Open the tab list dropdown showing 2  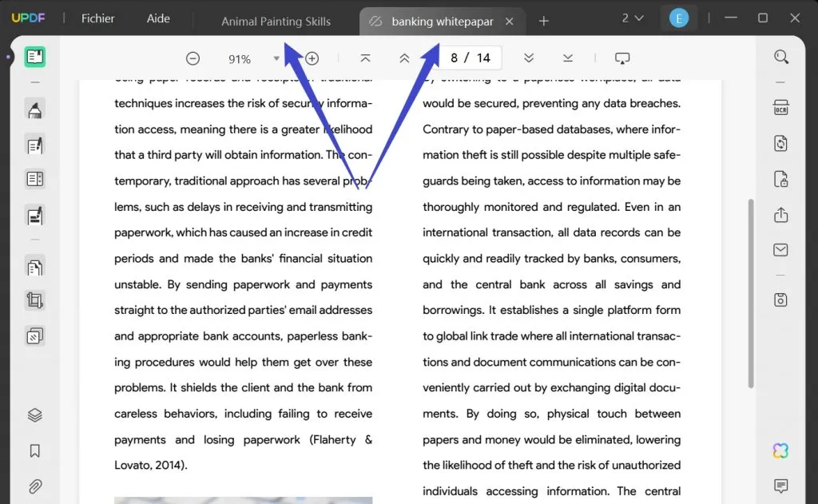tap(633, 17)
